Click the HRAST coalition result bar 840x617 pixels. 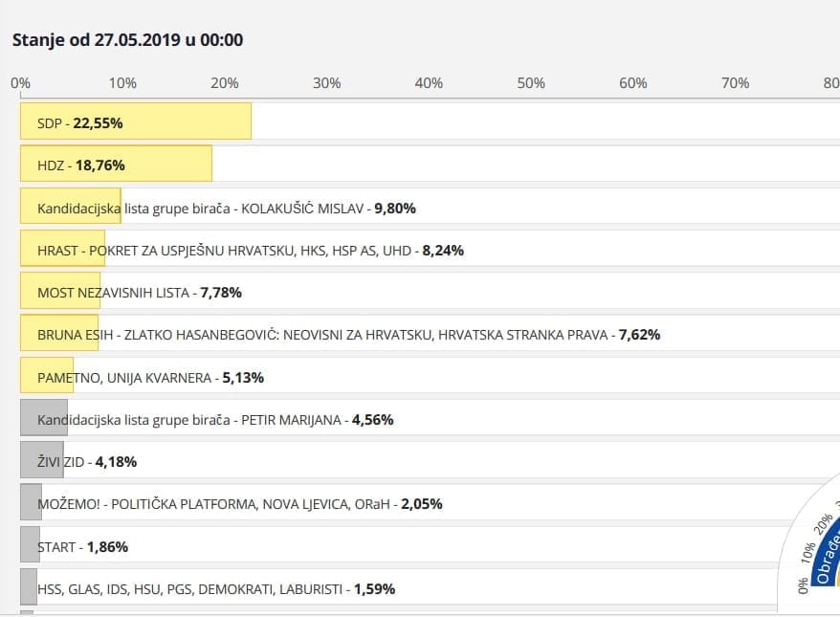tap(250, 250)
